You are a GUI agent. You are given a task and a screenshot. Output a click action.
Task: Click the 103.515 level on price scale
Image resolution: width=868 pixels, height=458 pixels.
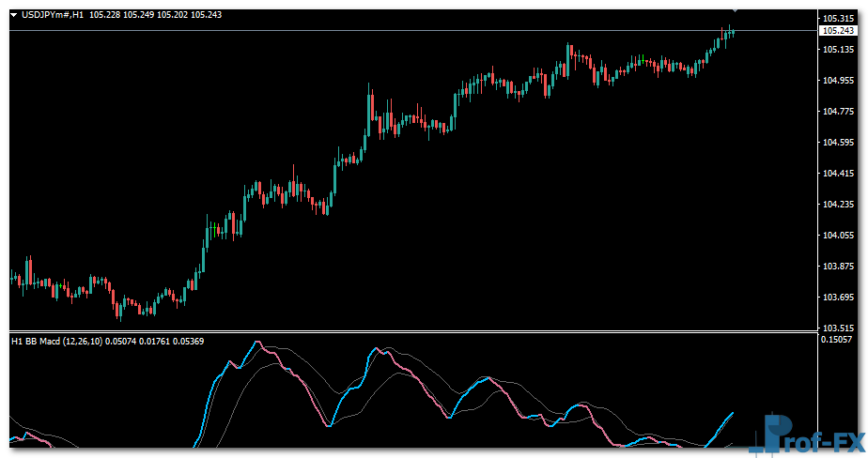point(836,328)
